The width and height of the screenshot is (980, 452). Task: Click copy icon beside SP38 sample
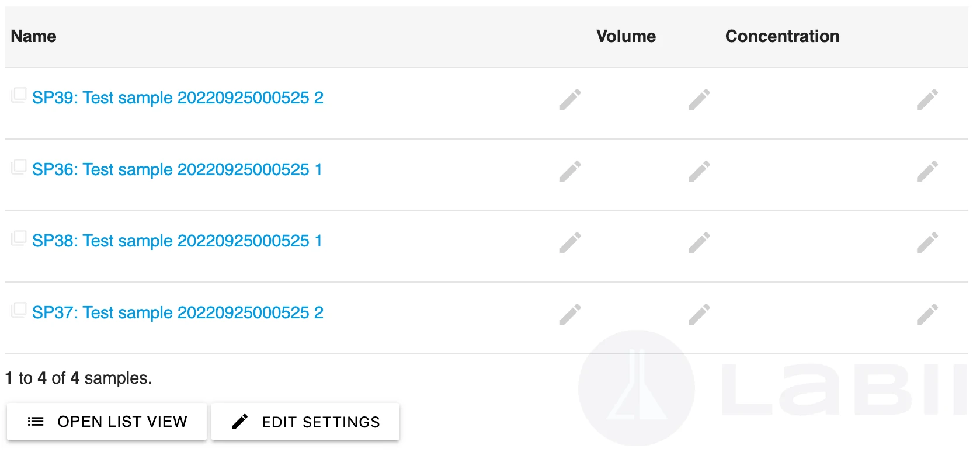pos(19,238)
